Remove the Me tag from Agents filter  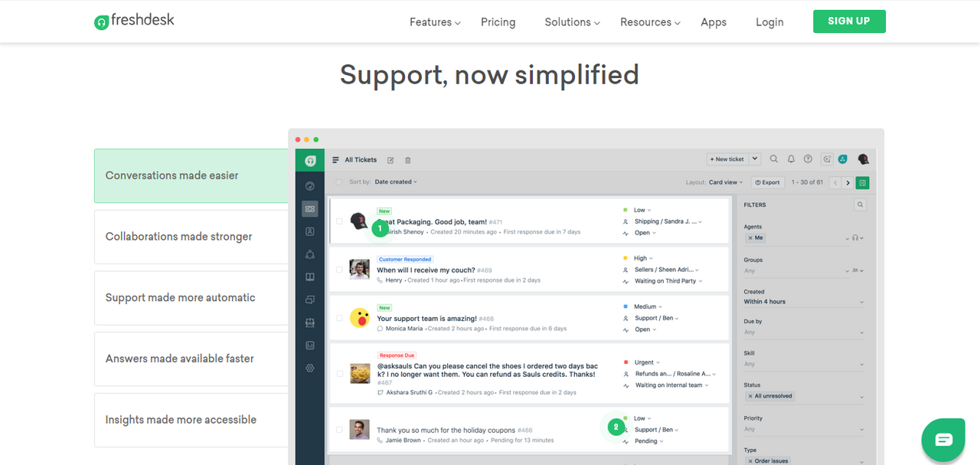[x=750, y=238]
